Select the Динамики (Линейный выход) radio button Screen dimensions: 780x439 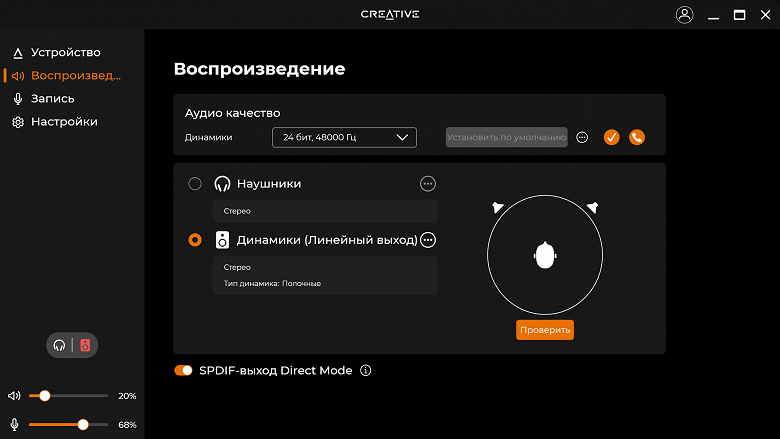pos(195,240)
